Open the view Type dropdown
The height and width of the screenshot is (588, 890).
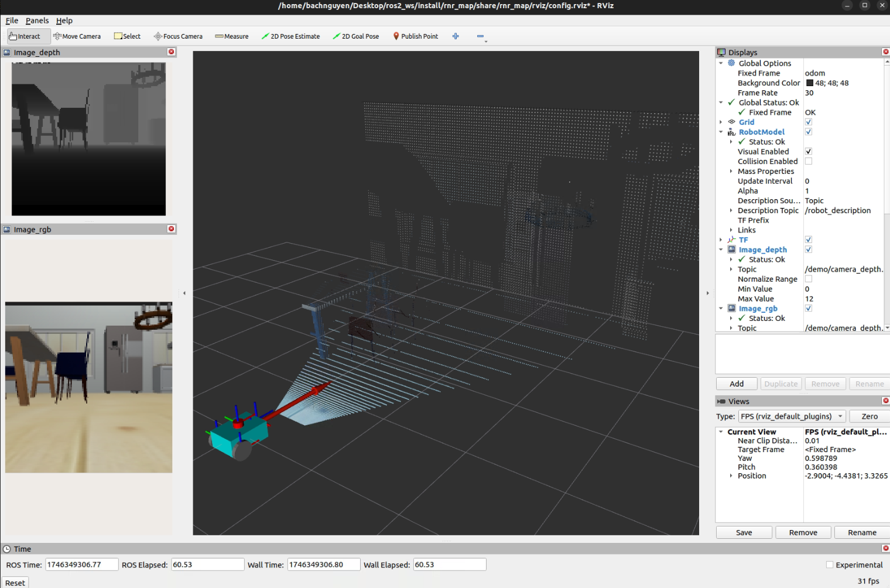[792, 416]
